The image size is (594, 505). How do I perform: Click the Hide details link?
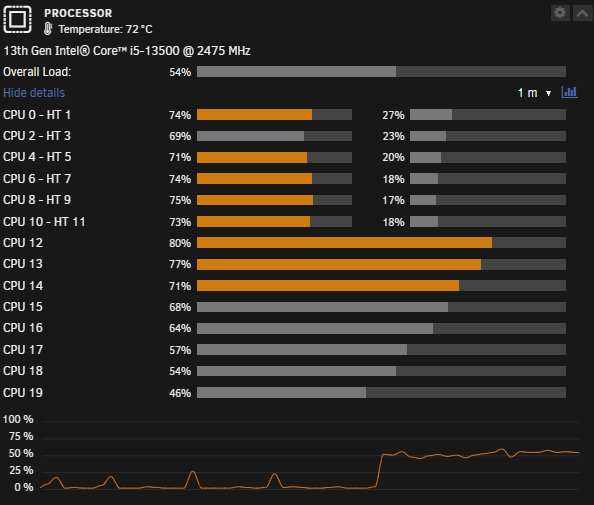pyautogui.click(x=34, y=93)
